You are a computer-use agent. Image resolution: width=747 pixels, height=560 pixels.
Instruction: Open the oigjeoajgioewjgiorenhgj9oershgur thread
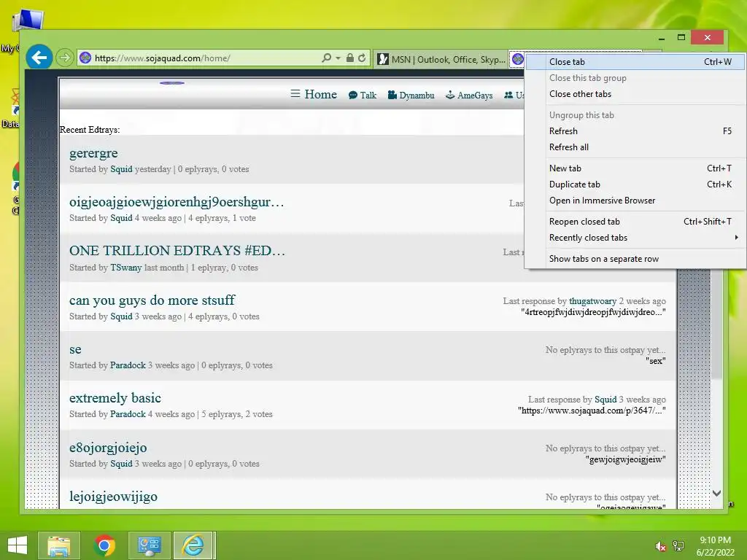(x=177, y=203)
